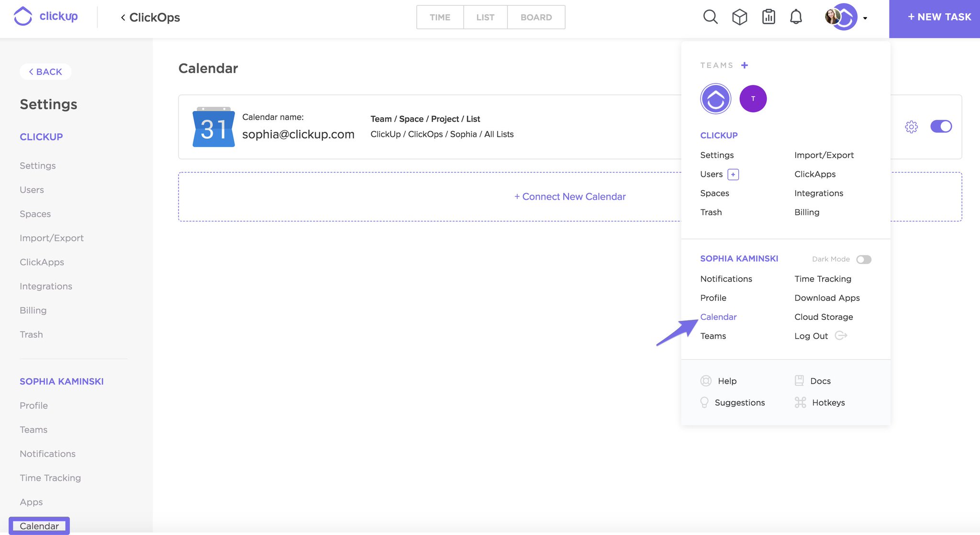Open ClickApps in left sidebar
The width and height of the screenshot is (980, 535).
click(42, 262)
